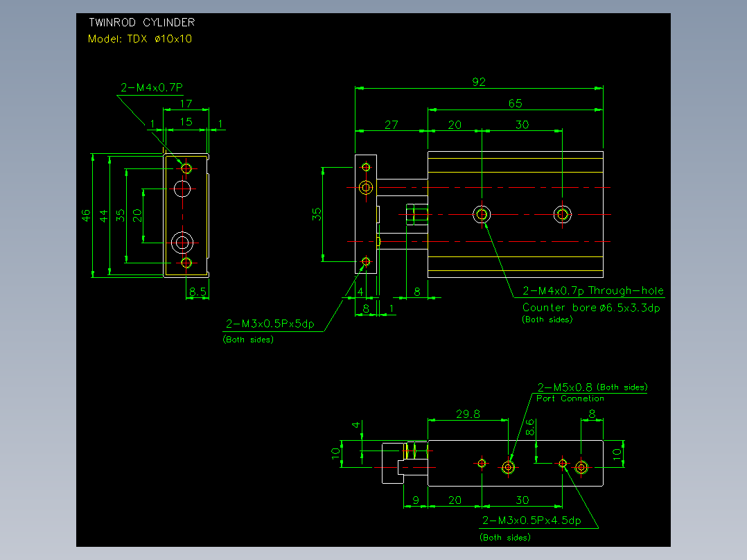Click the 35 vertical dimension beside the rod plate

coord(317,214)
